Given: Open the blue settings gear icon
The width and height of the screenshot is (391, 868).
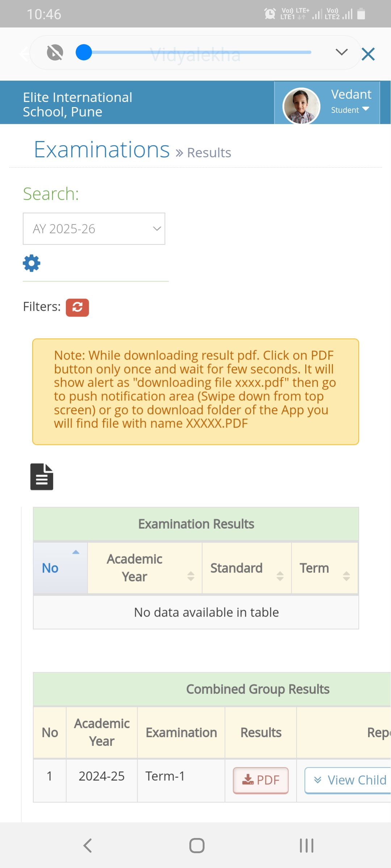Looking at the screenshot, I should pyautogui.click(x=31, y=263).
